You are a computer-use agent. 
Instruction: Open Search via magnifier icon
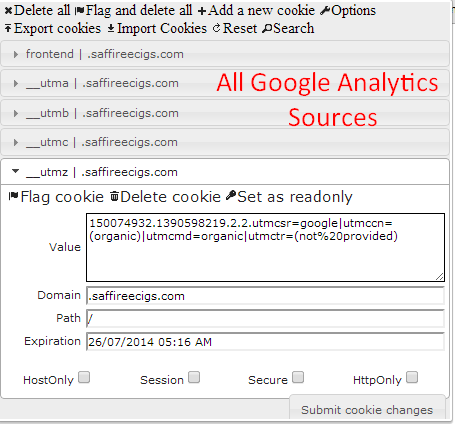pos(267,29)
